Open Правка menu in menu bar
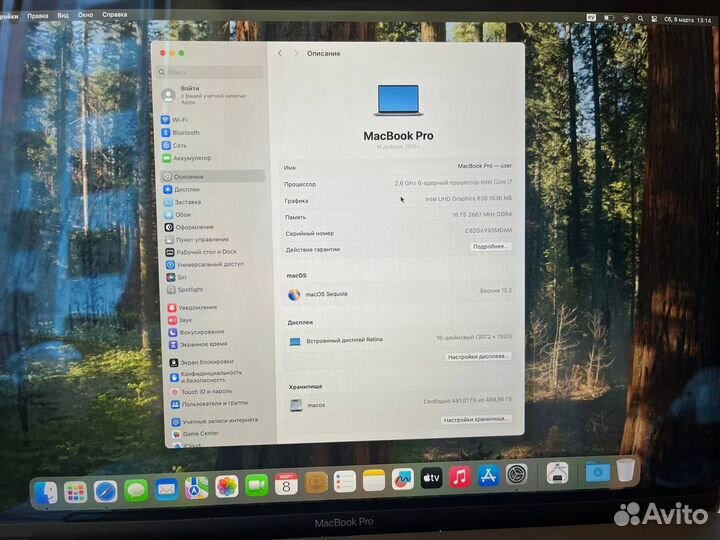Viewport: 720px width, 540px height. tap(38, 16)
